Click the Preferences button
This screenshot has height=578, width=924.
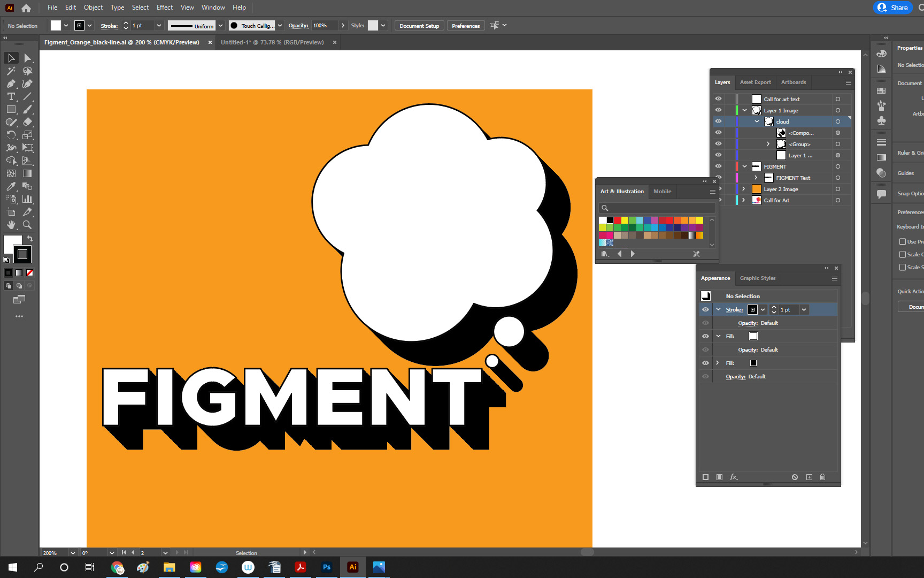pyautogui.click(x=465, y=25)
